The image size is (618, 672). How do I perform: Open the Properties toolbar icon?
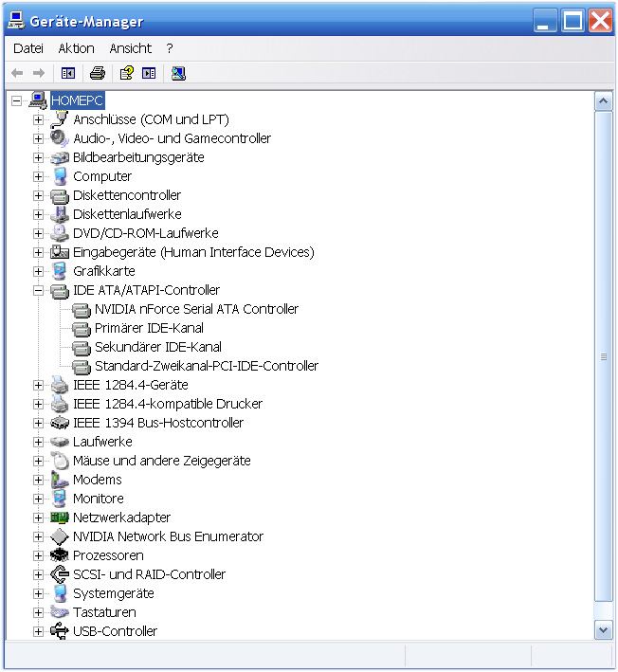pos(126,73)
